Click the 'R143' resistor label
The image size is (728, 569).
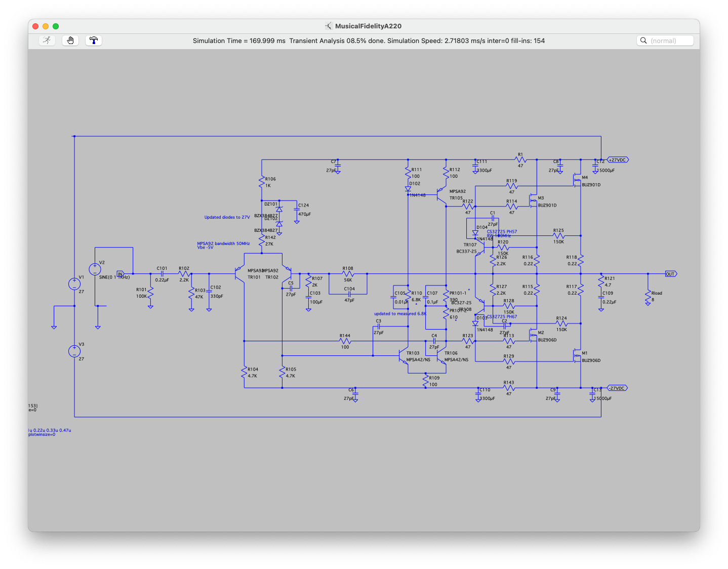(x=509, y=383)
